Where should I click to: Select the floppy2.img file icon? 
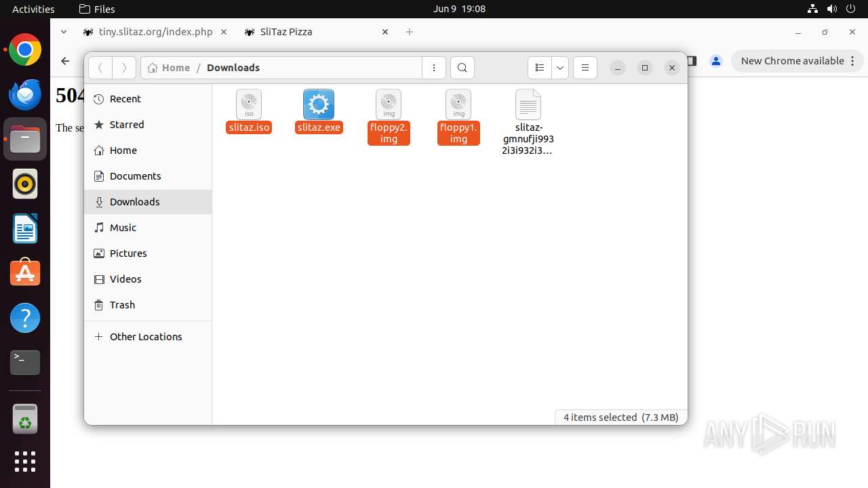coord(389,104)
